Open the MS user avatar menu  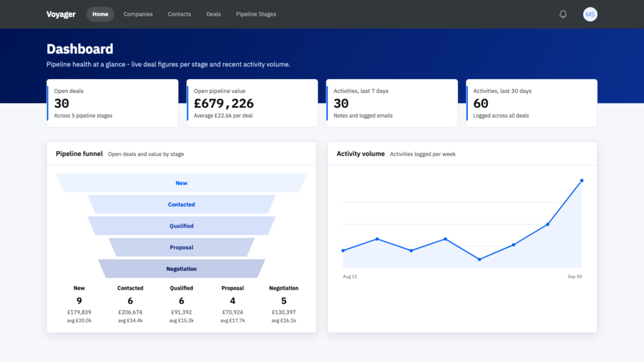[590, 14]
